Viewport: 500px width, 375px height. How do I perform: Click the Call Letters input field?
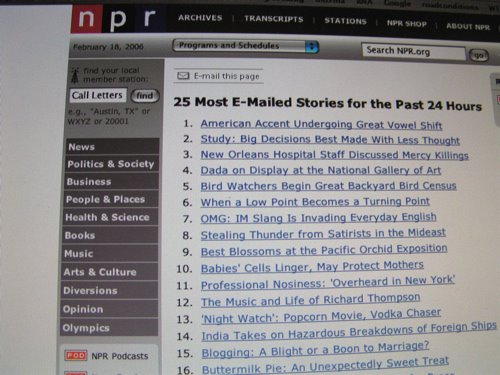click(x=98, y=95)
